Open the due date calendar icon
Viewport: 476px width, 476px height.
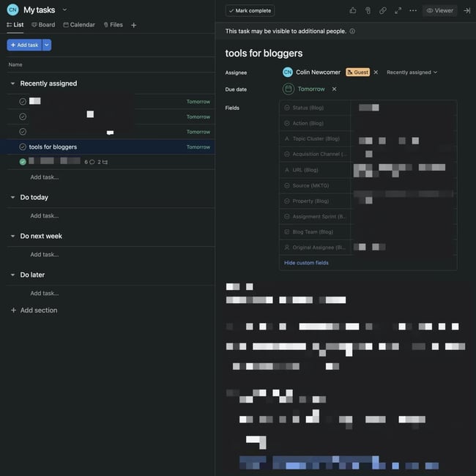tap(289, 89)
